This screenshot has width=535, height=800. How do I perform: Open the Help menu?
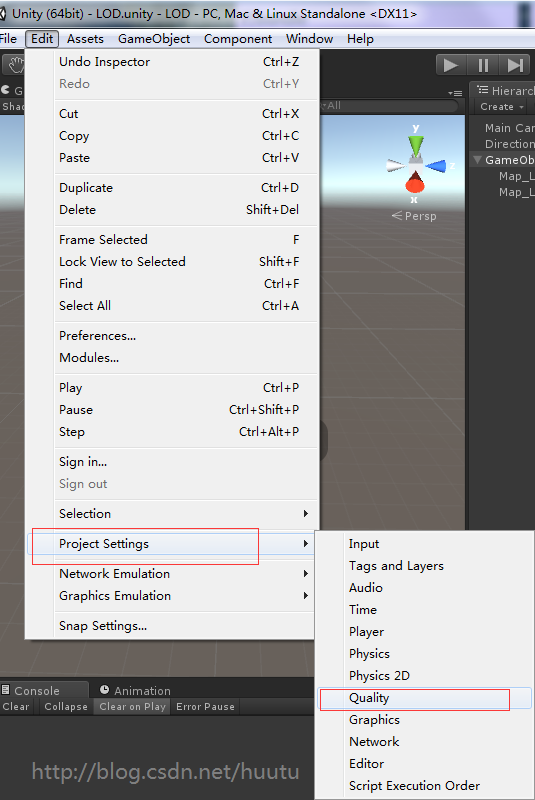360,39
